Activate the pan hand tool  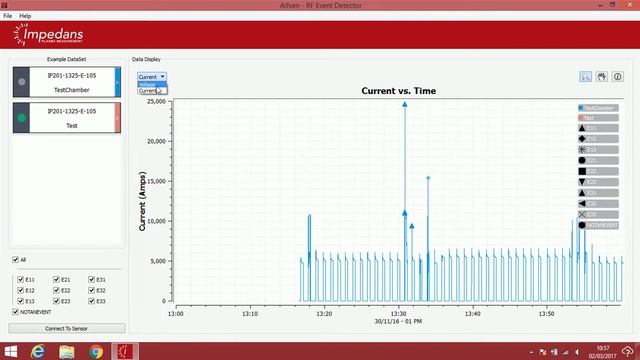(602, 76)
